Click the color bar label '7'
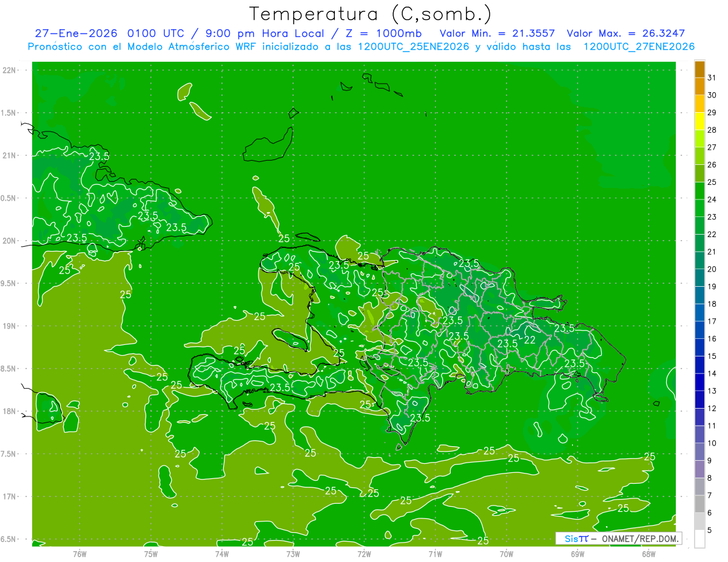The width and height of the screenshot is (728, 562). click(710, 496)
